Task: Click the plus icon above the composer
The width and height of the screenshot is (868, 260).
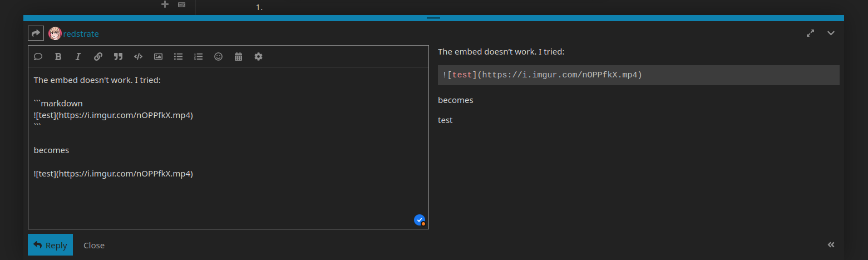Action: pyautogui.click(x=165, y=4)
